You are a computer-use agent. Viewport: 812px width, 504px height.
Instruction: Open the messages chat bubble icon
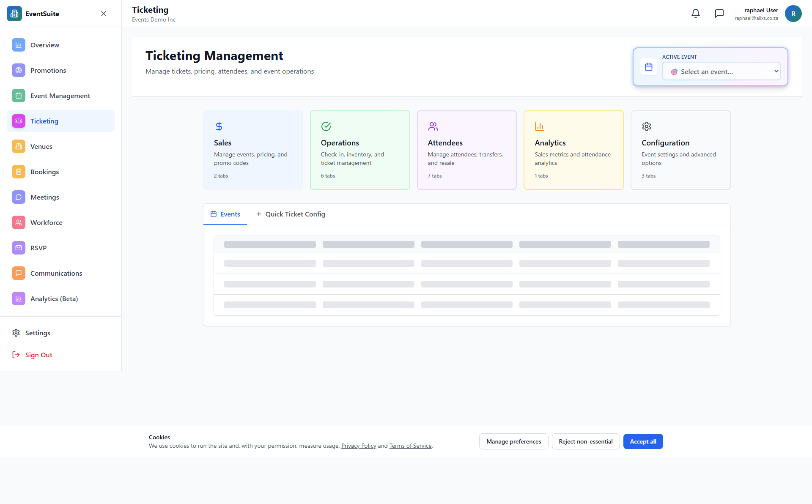pos(719,13)
